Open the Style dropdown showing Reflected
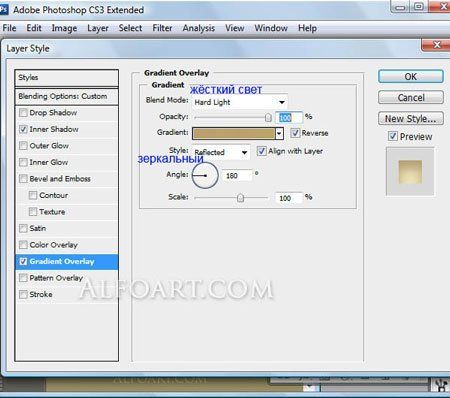Viewport: 450px width, 398px height. (221, 152)
